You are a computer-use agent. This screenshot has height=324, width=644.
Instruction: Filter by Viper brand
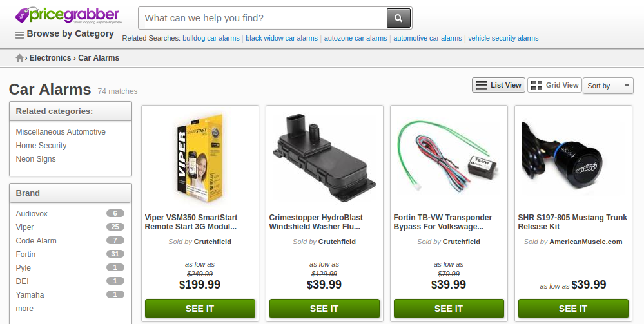[24, 227]
